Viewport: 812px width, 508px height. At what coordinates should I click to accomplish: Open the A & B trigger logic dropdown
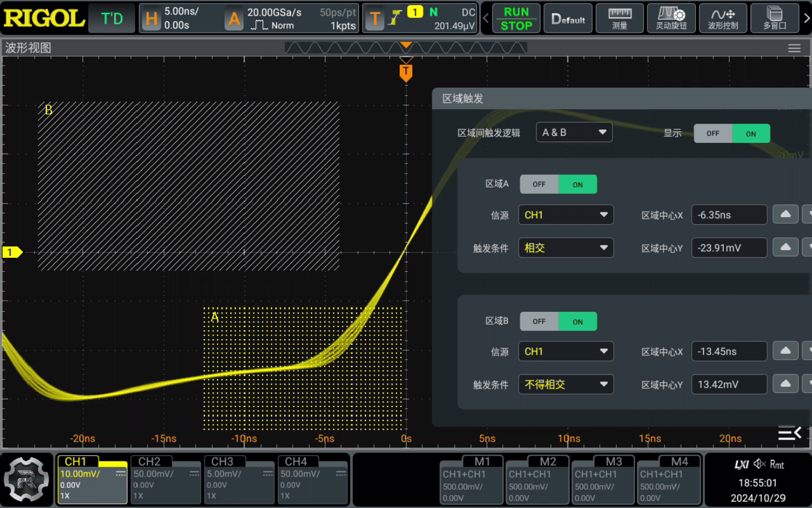coord(574,132)
